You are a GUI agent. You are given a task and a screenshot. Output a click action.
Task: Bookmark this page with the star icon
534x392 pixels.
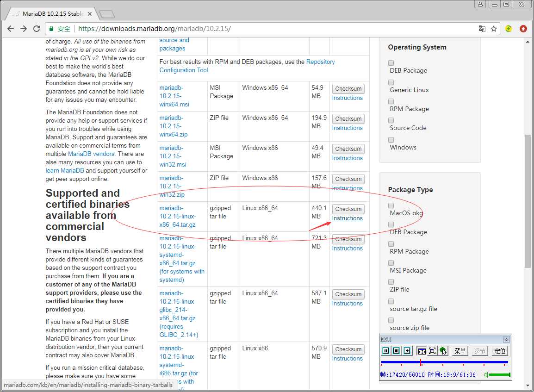click(493, 29)
